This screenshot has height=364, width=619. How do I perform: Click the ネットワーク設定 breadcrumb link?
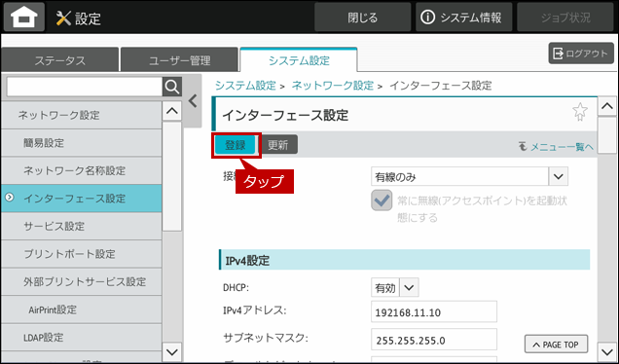pyautogui.click(x=333, y=86)
